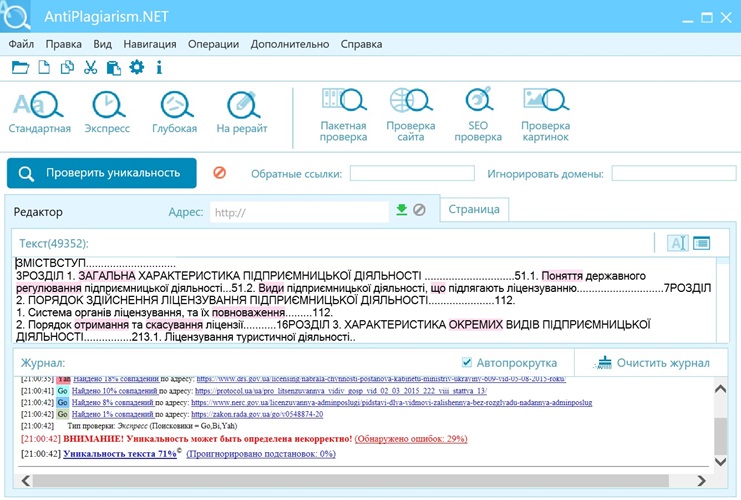Open SEO проверка
This screenshot has width=741, height=500.
point(478,115)
